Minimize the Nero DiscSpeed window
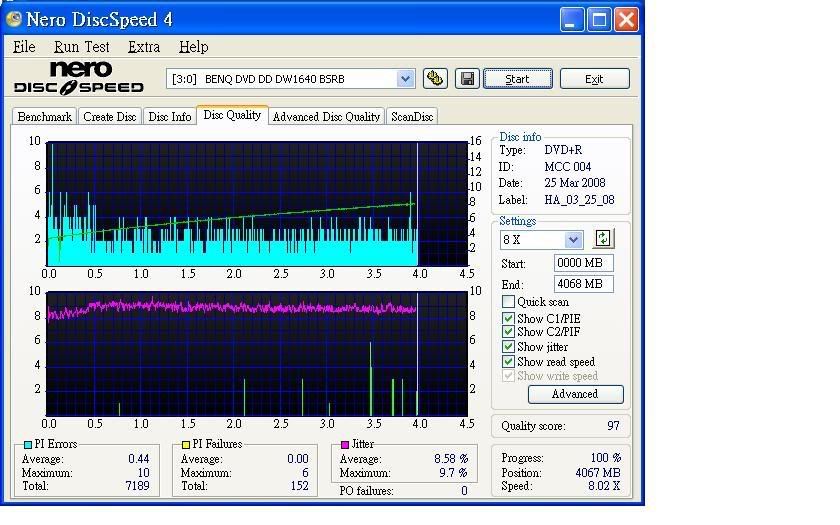840x525 pixels. [572, 20]
